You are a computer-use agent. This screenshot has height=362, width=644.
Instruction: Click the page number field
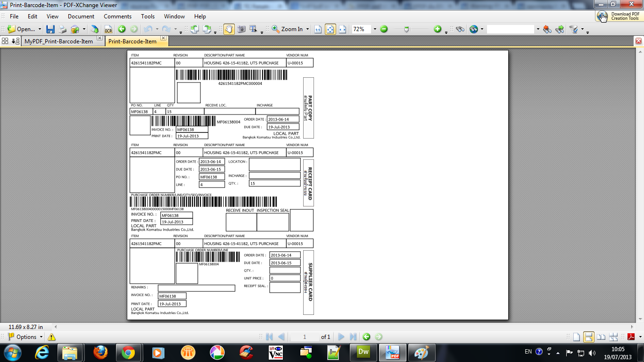(x=305, y=337)
